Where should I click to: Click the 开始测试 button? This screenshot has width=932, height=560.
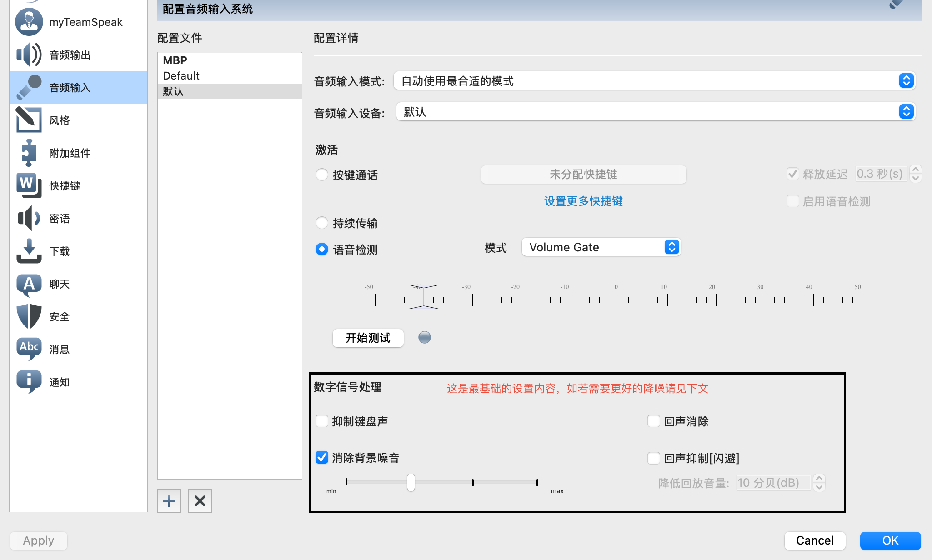point(368,338)
